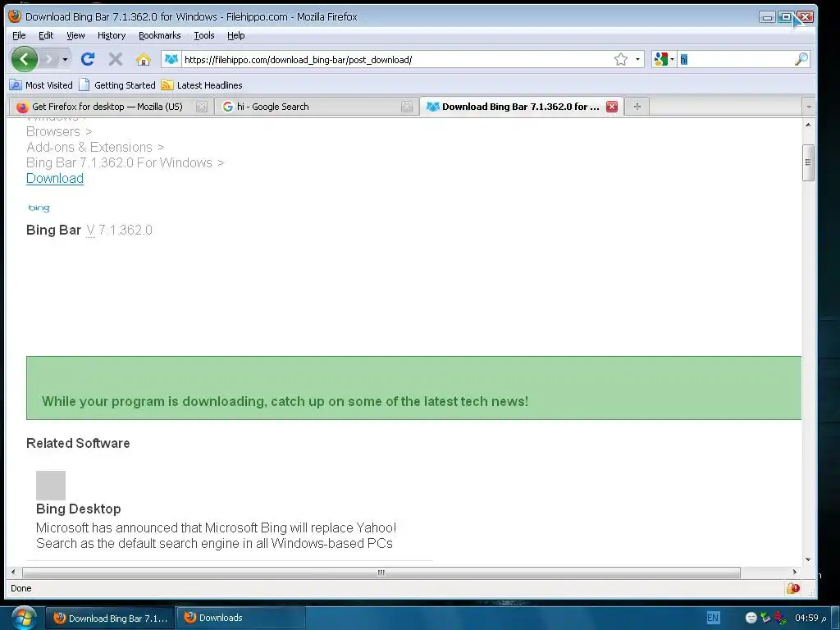
Task: Click the V 7.1.362.0 version text
Action: click(120, 230)
